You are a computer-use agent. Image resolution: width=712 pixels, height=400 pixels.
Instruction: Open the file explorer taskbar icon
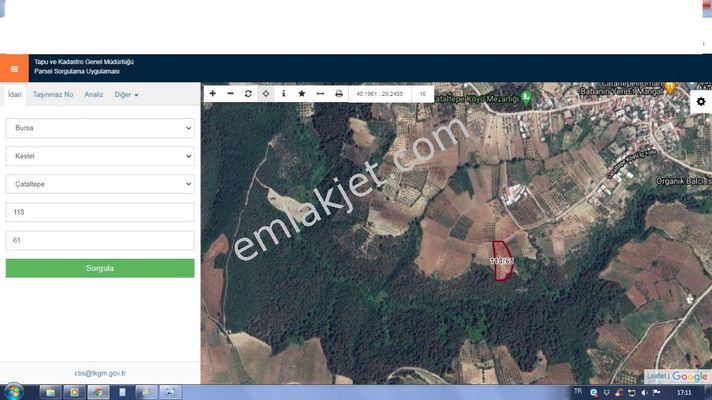pos(50,392)
